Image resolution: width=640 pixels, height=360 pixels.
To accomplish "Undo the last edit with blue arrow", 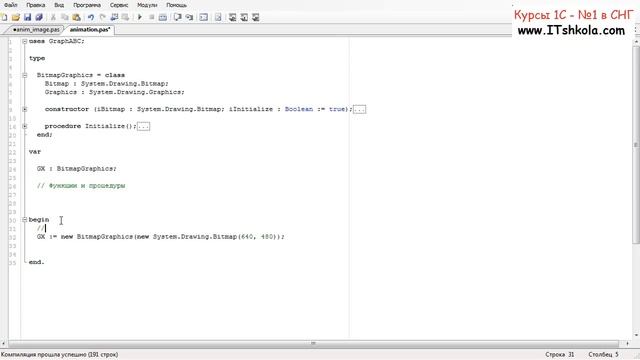I will [91, 17].
